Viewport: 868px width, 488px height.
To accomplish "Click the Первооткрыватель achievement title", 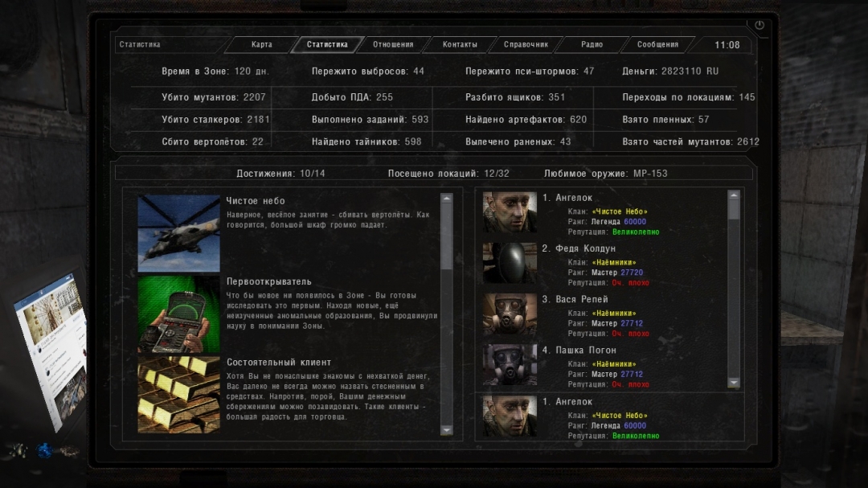I will [269, 282].
